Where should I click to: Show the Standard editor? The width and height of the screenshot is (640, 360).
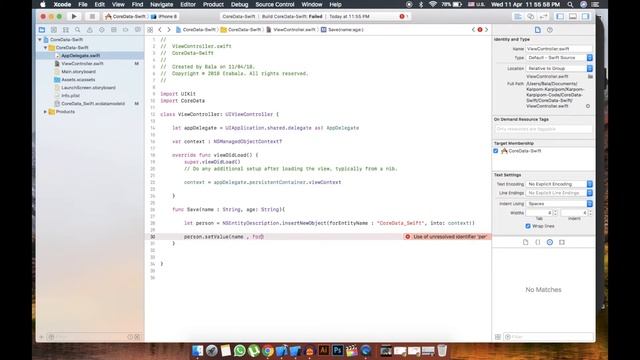(518, 16)
